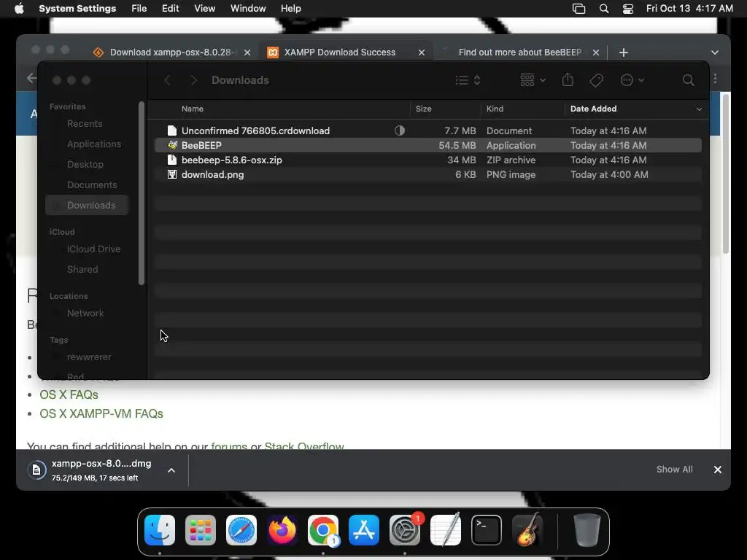Open the Edit menu

click(170, 9)
